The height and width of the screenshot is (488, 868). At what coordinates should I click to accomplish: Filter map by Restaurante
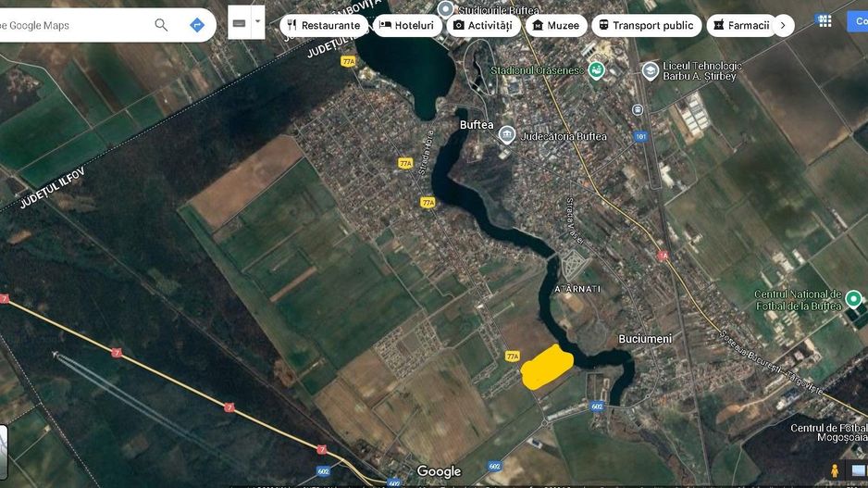[324, 26]
